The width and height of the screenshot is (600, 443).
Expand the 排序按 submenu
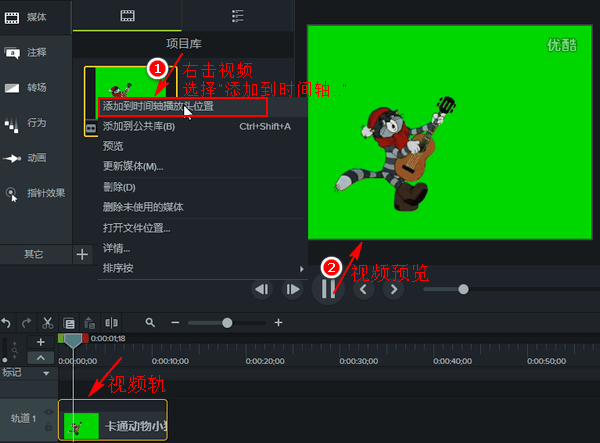[x=202, y=269]
